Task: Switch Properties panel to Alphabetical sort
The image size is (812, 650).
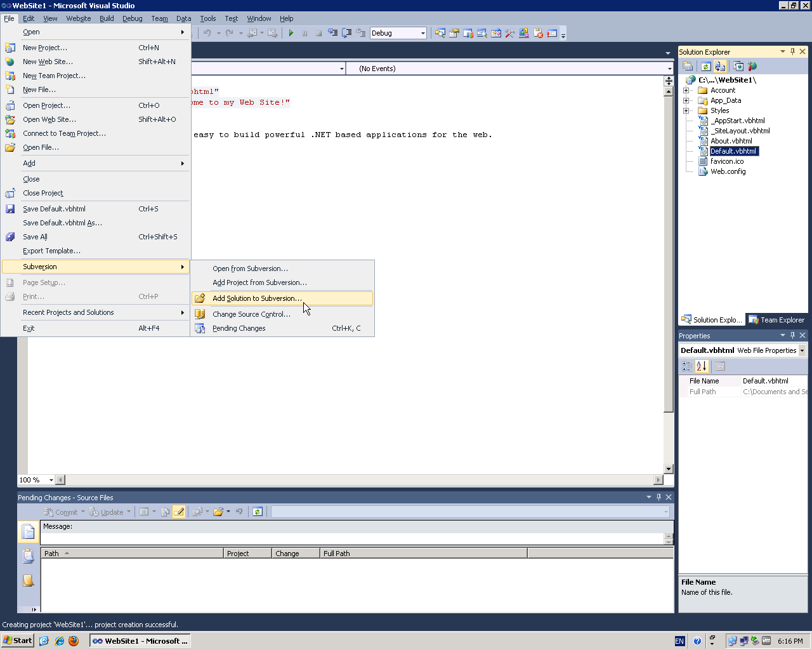Action: coord(701,366)
